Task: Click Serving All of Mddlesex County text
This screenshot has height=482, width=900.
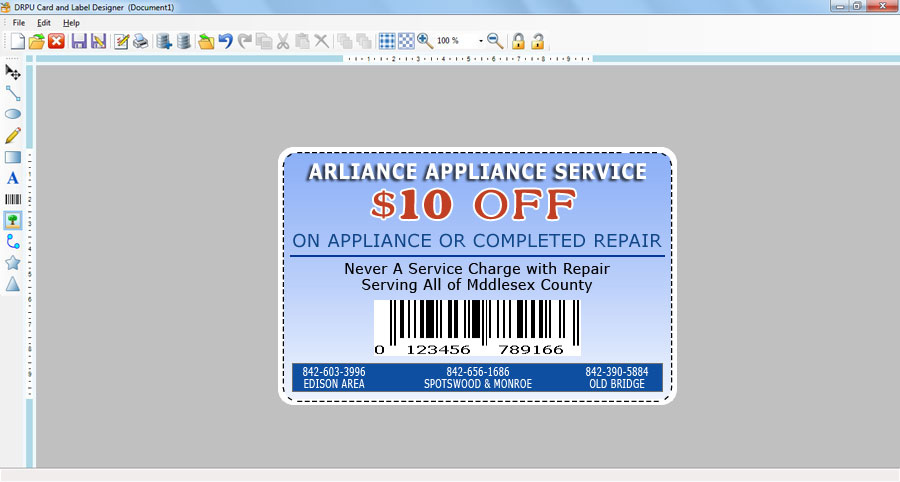Action: click(476, 285)
